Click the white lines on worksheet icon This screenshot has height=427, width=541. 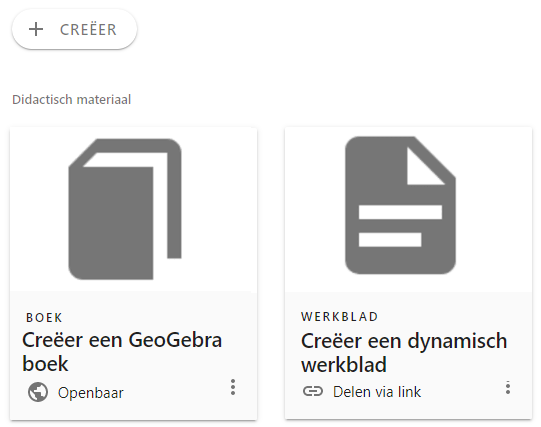[400, 226]
